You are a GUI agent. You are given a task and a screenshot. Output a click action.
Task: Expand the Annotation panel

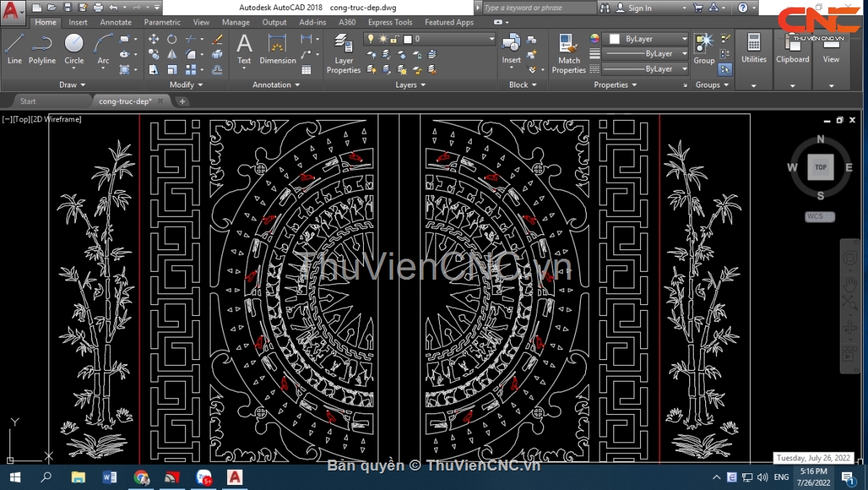pyautogui.click(x=276, y=85)
